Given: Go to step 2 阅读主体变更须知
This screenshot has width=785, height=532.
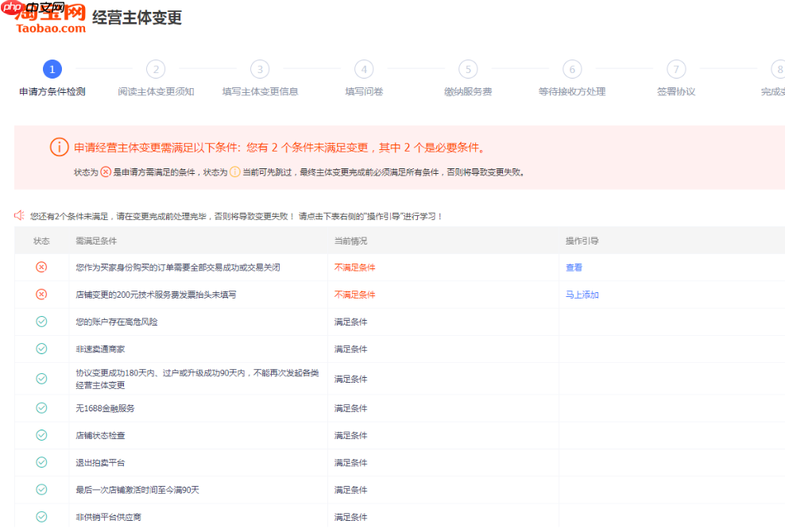Looking at the screenshot, I should (x=156, y=70).
